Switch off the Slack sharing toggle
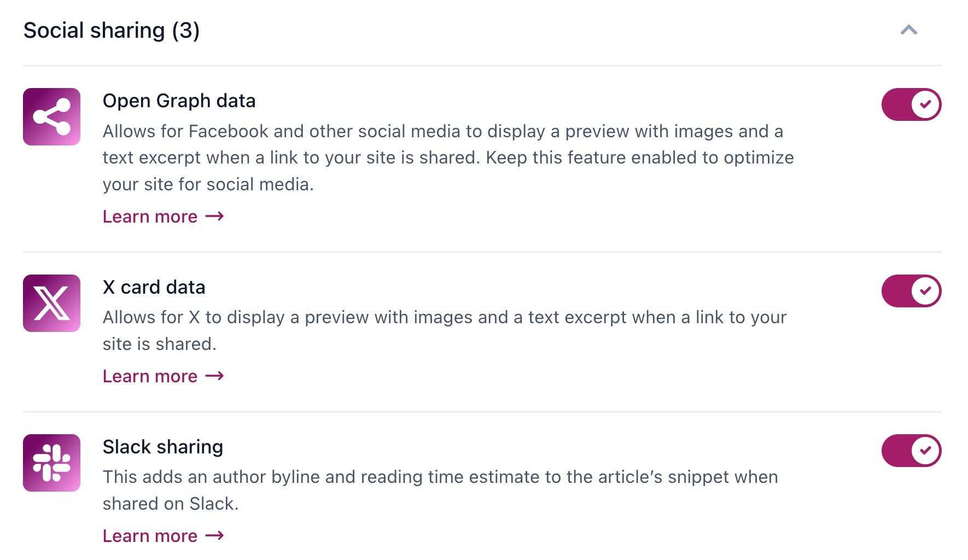Screen dimensions: 968x560 pos(911,451)
